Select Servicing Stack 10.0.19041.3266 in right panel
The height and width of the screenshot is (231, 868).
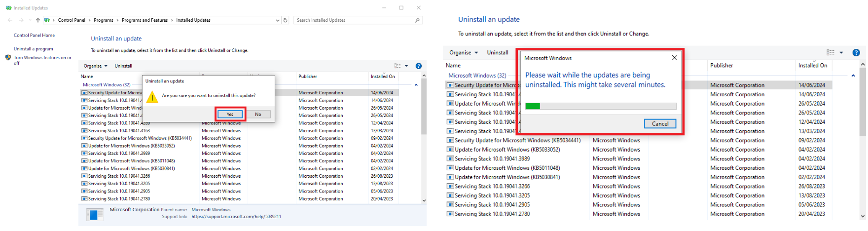638,187
